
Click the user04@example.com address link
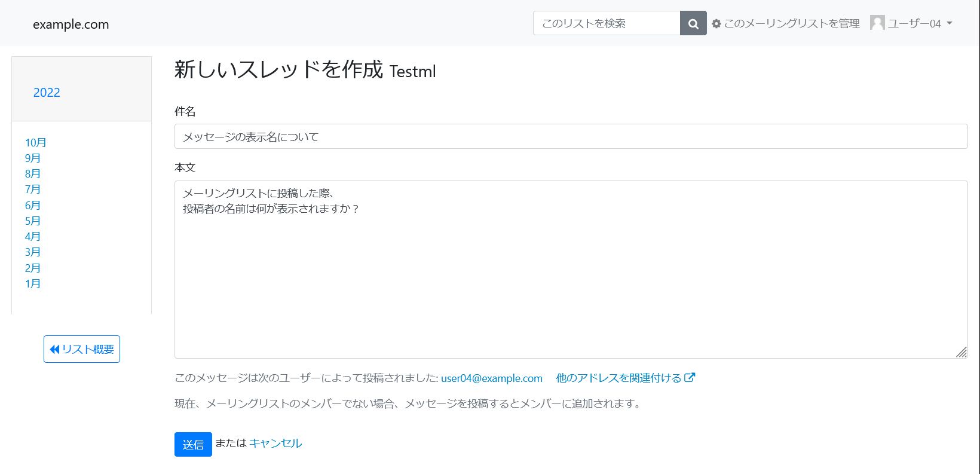click(x=492, y=378)
